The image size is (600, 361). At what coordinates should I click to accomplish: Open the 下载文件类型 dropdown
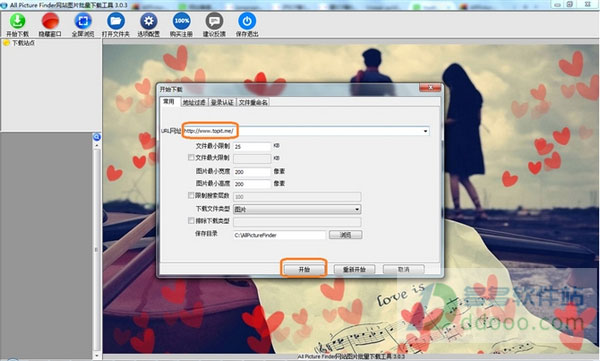[297, 209]
